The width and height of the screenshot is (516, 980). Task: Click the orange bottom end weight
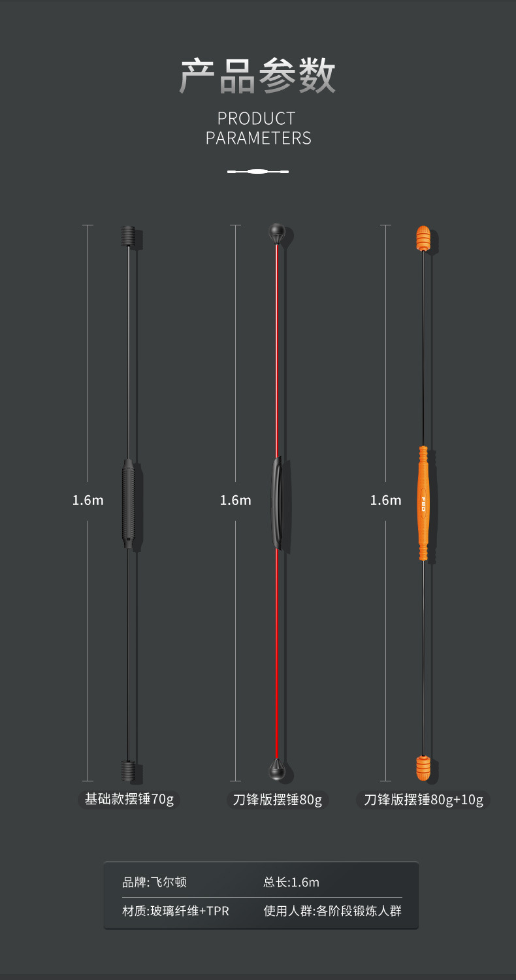[x=423, y=767]
